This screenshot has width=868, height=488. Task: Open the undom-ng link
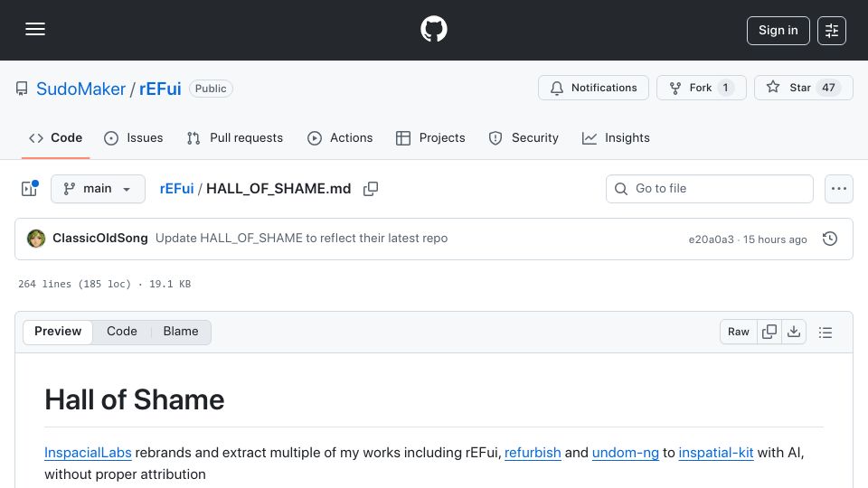(x=626, y=453)
